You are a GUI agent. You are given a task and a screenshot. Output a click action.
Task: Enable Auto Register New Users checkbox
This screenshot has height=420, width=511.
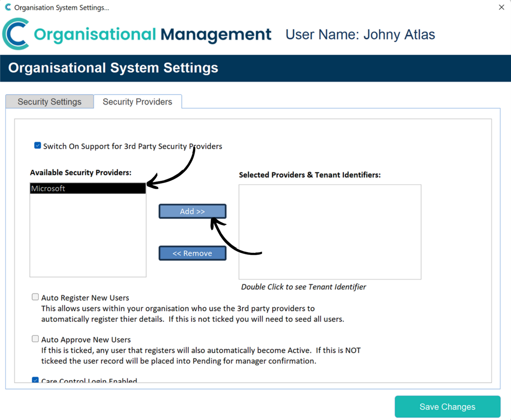coord(35,297)
